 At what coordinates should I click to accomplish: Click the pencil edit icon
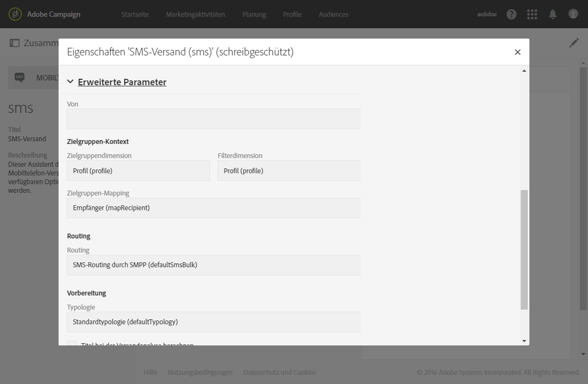pyautogui.click(x=574, y=43)
